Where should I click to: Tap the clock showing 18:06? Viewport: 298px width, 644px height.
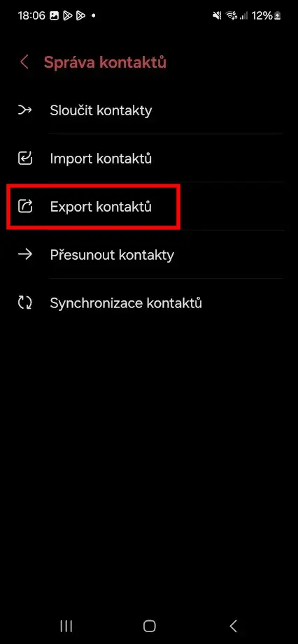[31, 16]
